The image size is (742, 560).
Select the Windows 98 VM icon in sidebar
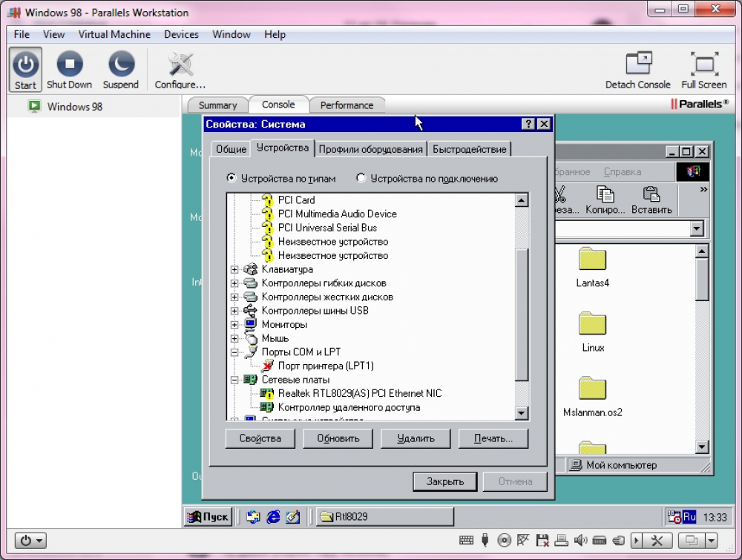[x=34, y=106]
